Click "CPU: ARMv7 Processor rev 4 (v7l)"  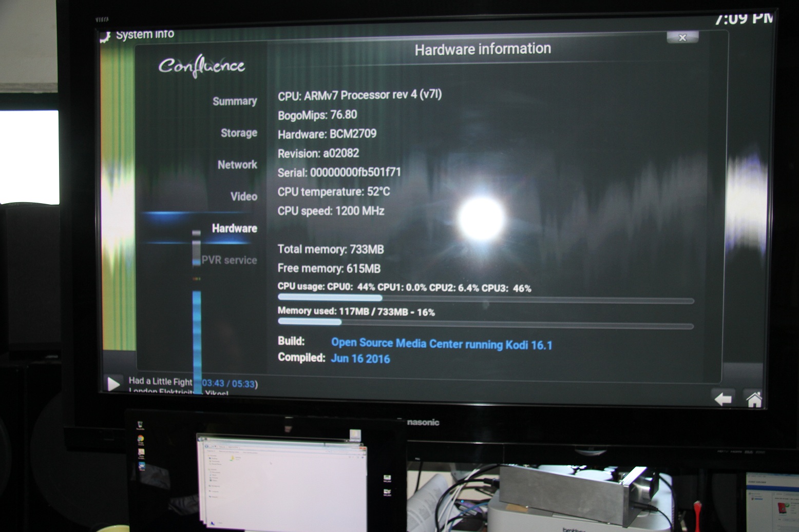click(359, 95)
